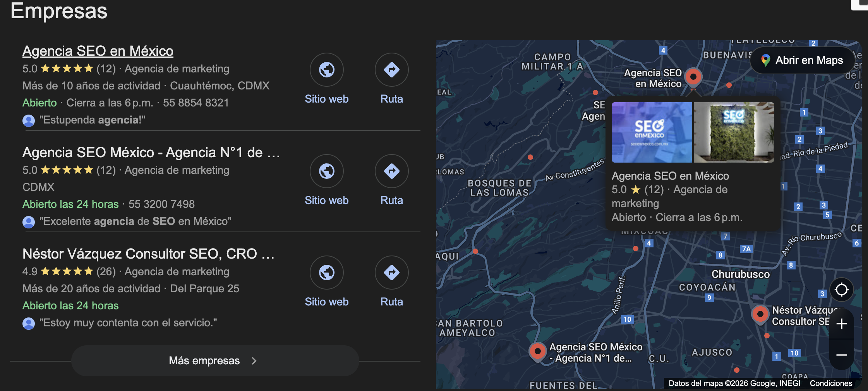Click the 4.9 star rating with (26) reviews

point(69,272)
